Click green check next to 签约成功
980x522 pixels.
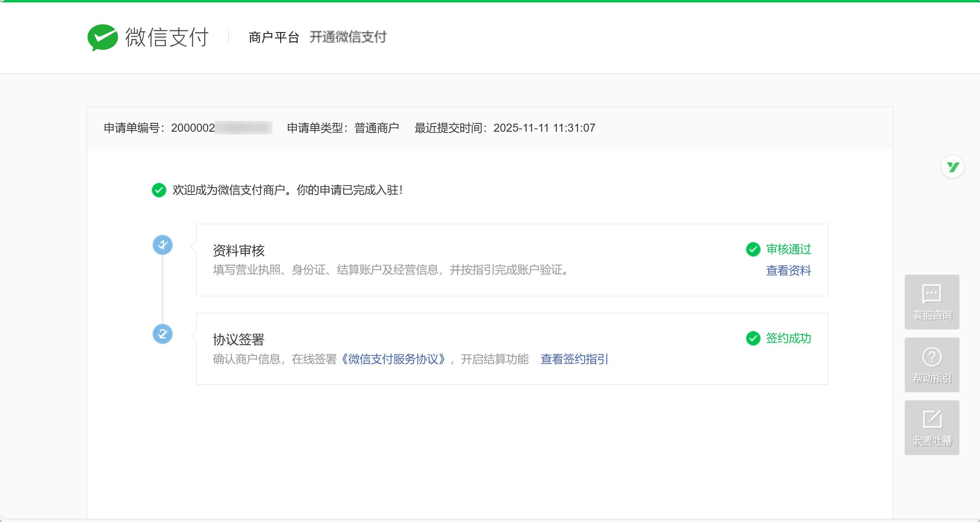pos(753,338)
